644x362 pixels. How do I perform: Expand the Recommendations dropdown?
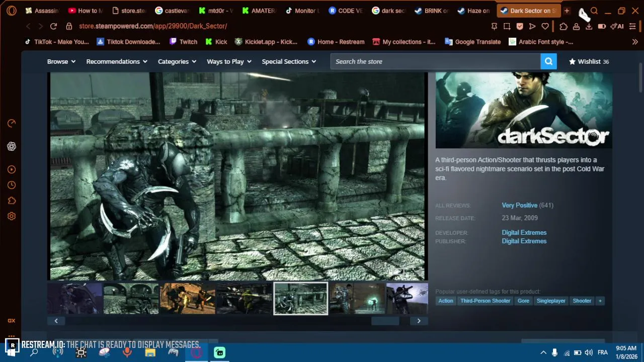[117, 61]
